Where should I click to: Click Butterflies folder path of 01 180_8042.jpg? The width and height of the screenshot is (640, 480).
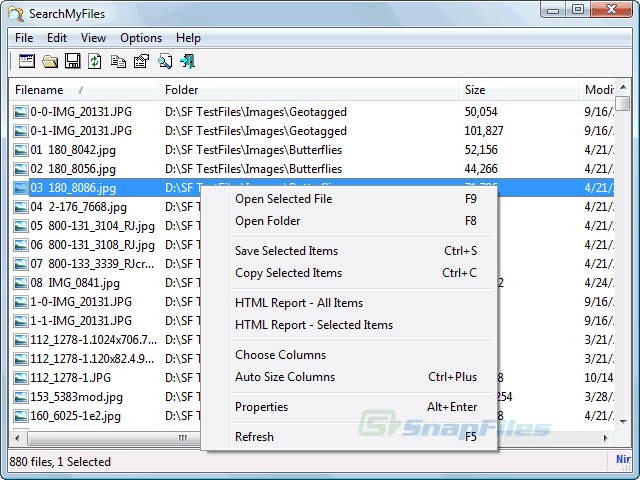tap(253, 150)
